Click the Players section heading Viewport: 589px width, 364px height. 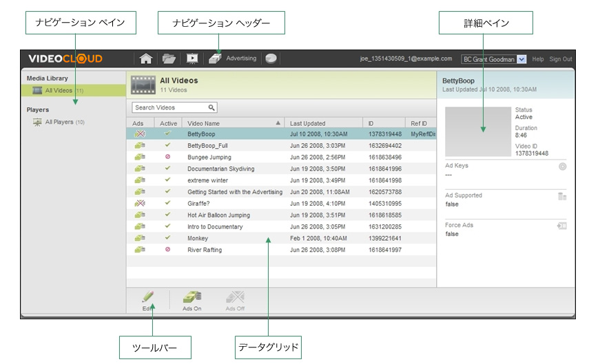[38, 110]
